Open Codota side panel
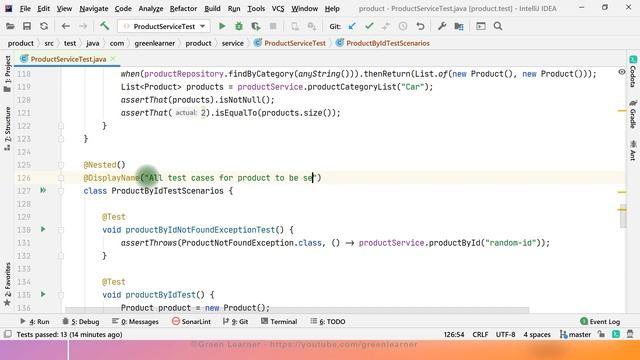The height and width of the screenshot is (360, 640). 633,71
